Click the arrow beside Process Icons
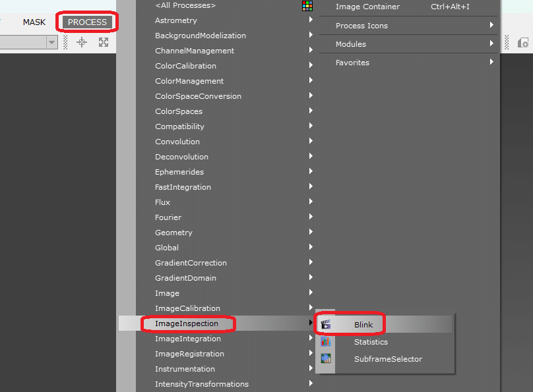This screenshot has height=392, width=533. 491,25
